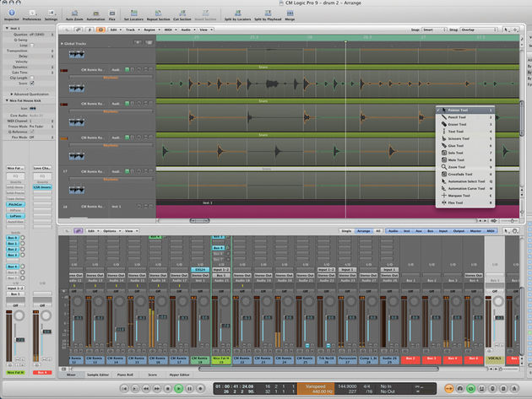Open the Arrange Edit menu
Screen dimensions: 532x399
click(115, 30)
